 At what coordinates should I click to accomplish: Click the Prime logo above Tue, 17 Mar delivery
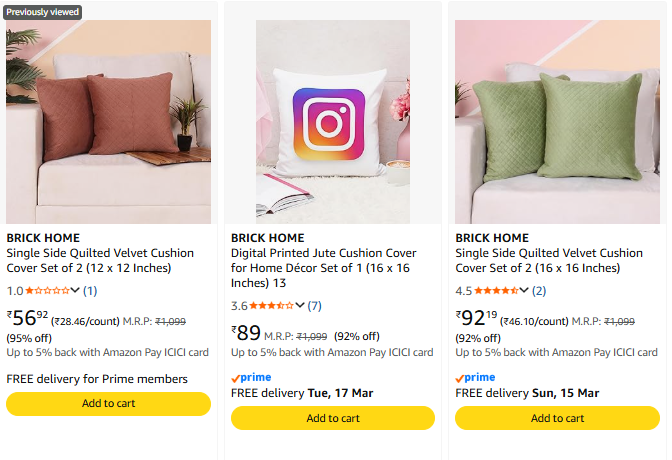(251, 378)
